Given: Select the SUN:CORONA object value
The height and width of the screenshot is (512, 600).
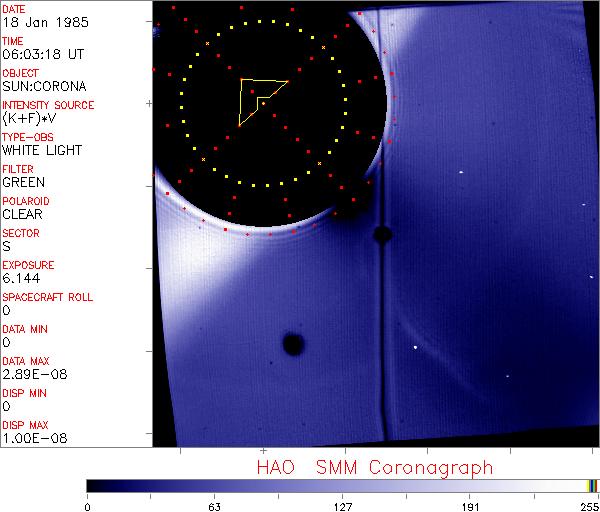Looking at the screenshot, I should coord(41,86).
